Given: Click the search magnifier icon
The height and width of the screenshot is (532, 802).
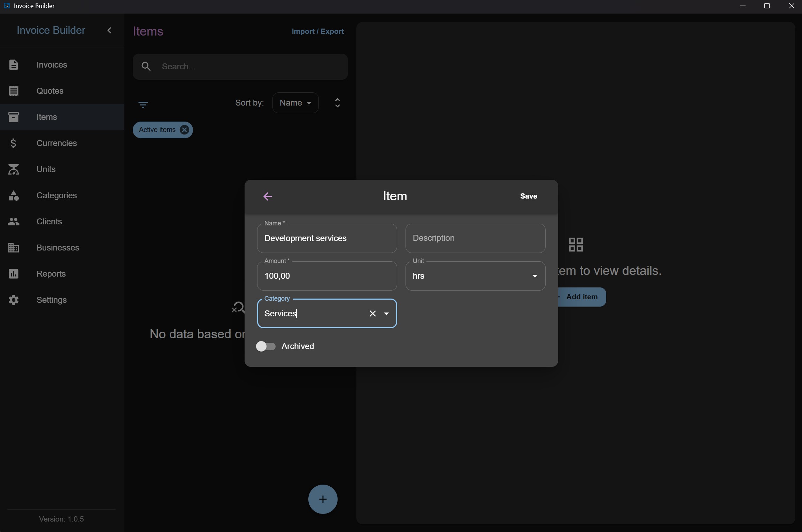Looking at the screenshot, I should click(x=146, y=67).
